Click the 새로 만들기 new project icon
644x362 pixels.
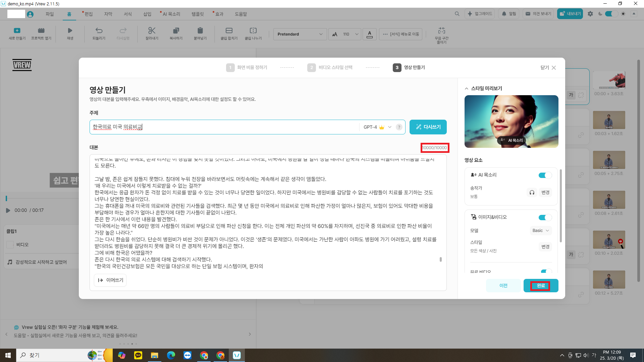tap(17, 31)
